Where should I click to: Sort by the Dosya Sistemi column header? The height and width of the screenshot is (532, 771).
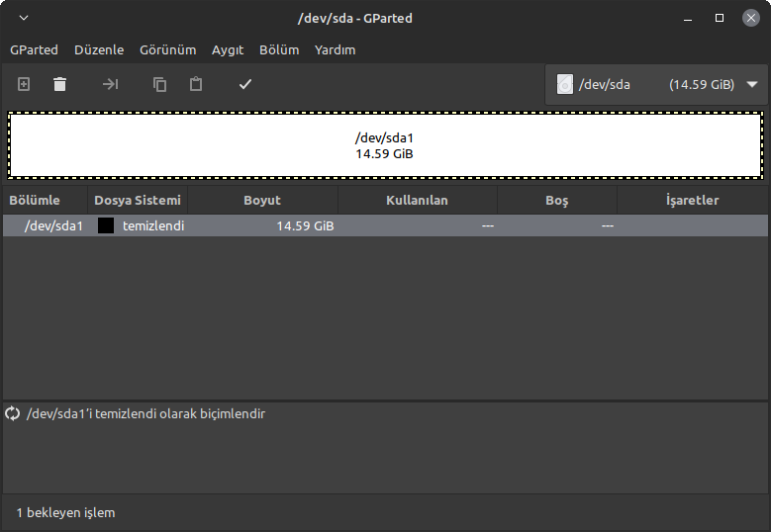point(138,200)
